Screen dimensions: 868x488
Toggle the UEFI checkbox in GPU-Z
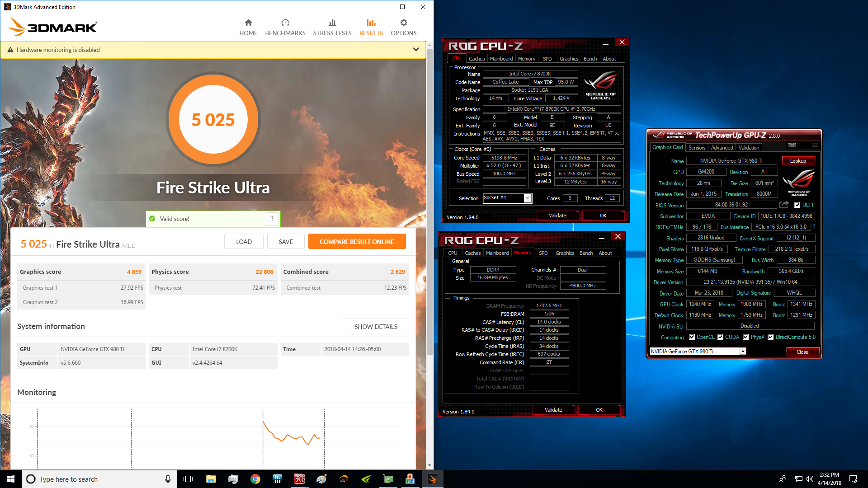pyautogui.click(x=797, y=205)
